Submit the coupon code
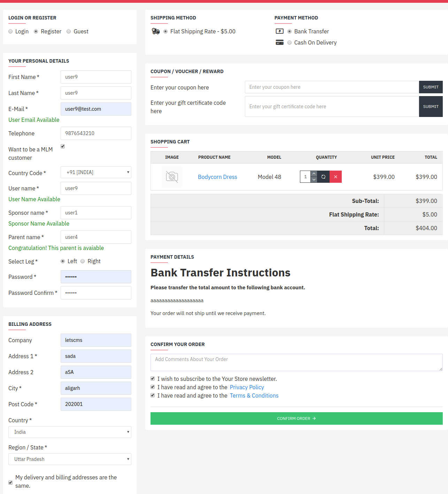Screen dimensions: 448x494 [431, 87]
